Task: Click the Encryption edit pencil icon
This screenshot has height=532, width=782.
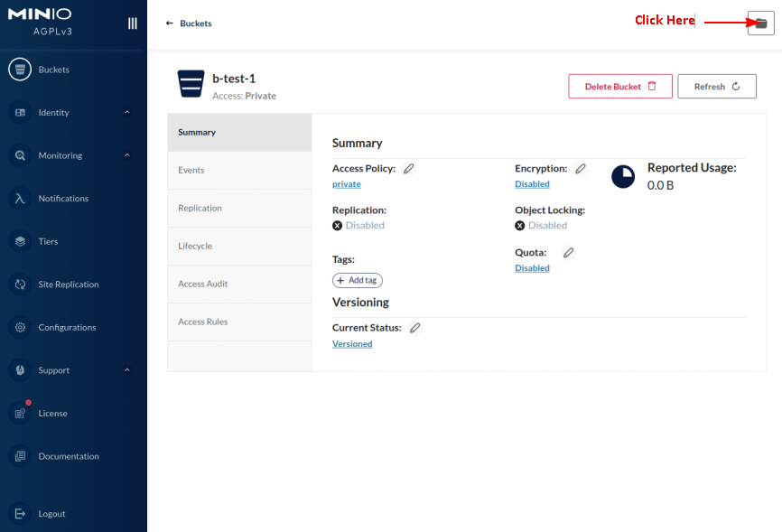Action: pyautogui.click(x=581, y=169)
